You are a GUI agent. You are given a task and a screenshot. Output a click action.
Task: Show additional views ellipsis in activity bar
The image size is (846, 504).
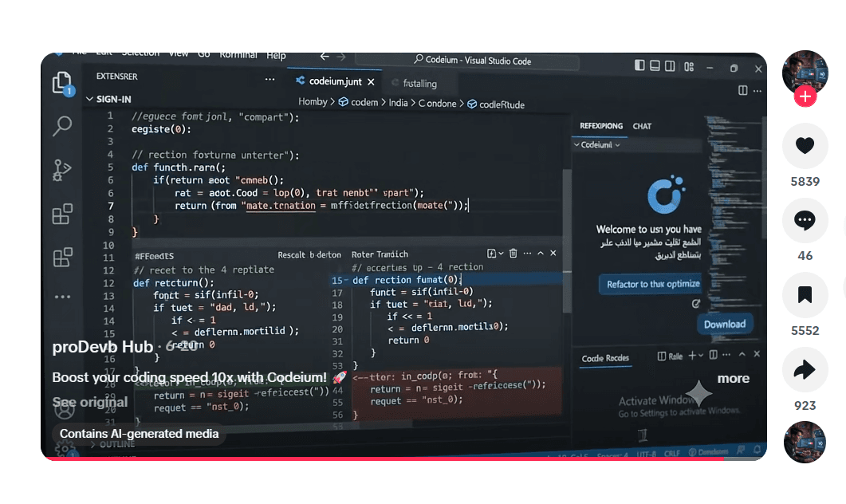tap(62, 297)
